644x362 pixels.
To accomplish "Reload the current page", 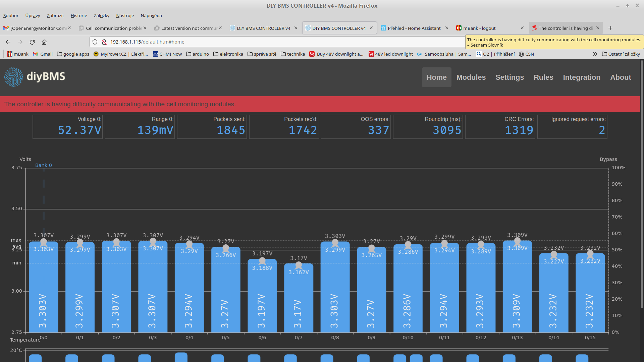I will tap(32, 42).
